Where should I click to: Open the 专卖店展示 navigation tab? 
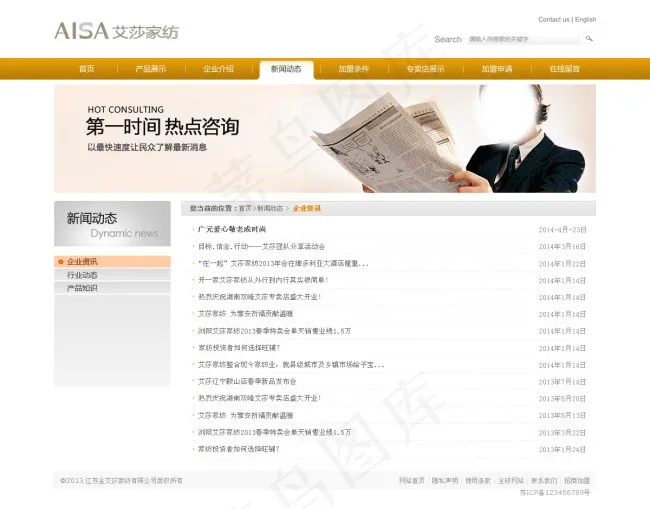425,69
